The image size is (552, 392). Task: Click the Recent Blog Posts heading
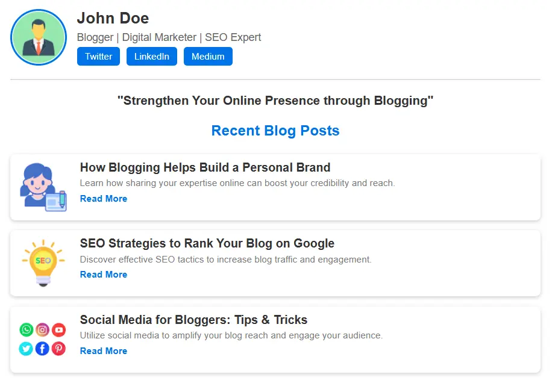275,131
